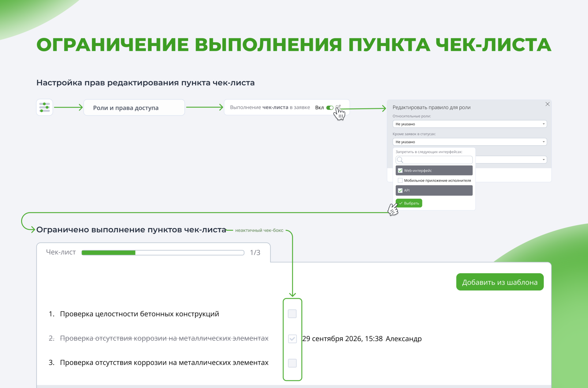Tick checkbox for Проверка целостности бетонных конструкций

click(x=292, y=314)
